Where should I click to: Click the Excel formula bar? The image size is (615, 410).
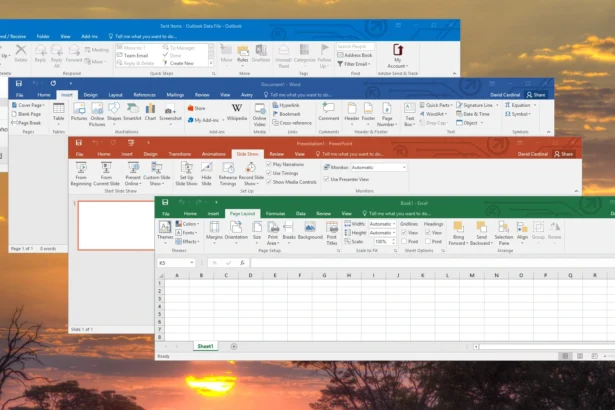pos(433,263)
